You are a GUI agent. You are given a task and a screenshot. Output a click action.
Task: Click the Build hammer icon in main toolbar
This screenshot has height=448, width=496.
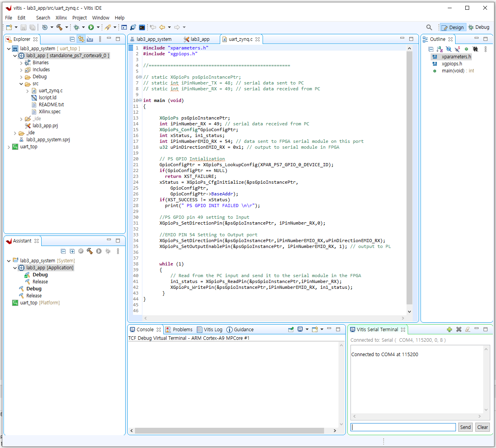pos(59,27)
